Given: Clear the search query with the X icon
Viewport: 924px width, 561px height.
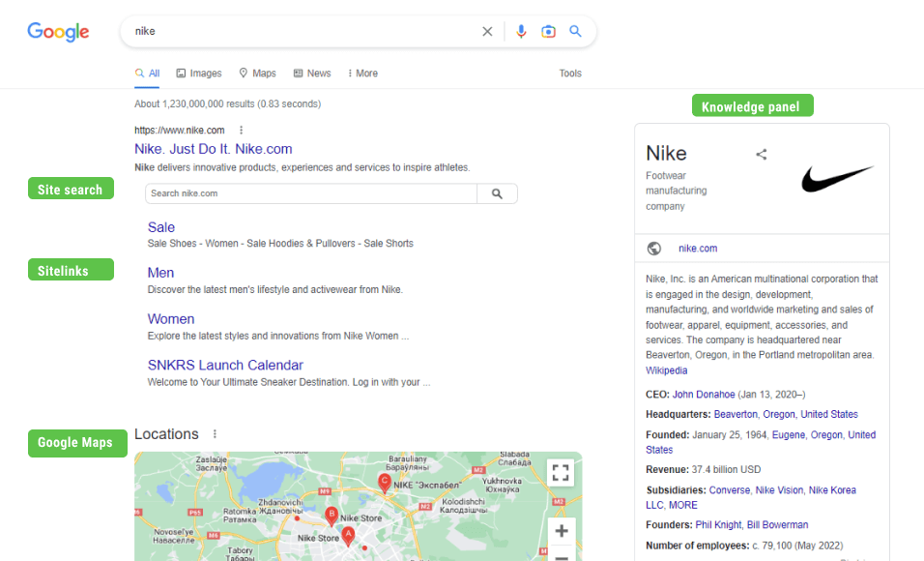Looking at the screenshot, I should click(487, 31).
